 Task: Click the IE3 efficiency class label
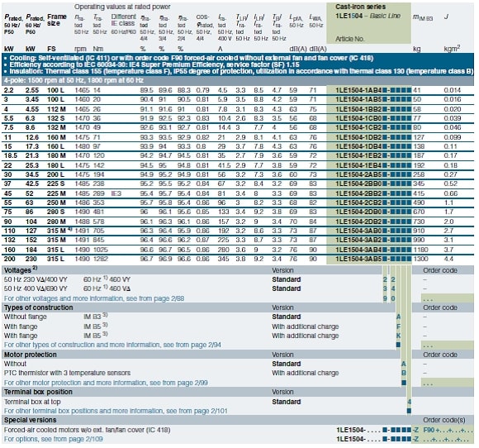116,193
